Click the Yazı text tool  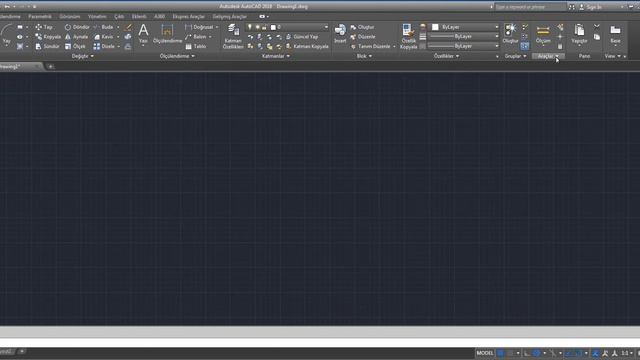(x=143, y=33)
